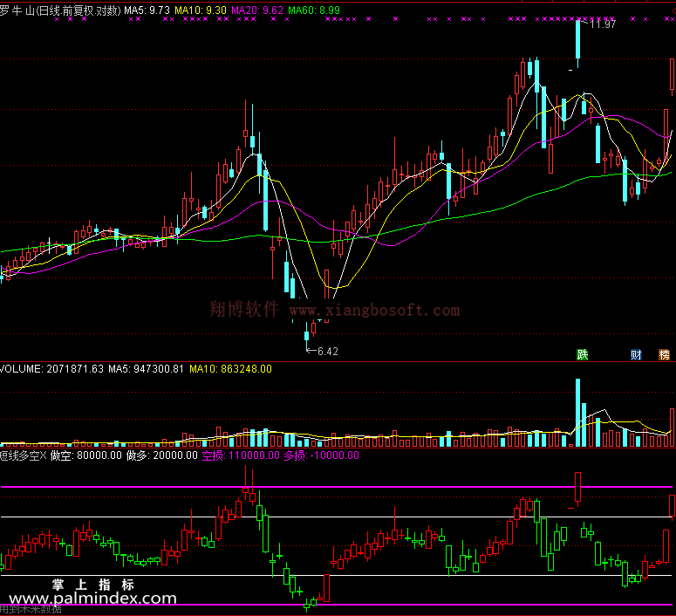676x616 pixels.
Task: Click the 空损: 110000.00 value
Action: (241, 455)
